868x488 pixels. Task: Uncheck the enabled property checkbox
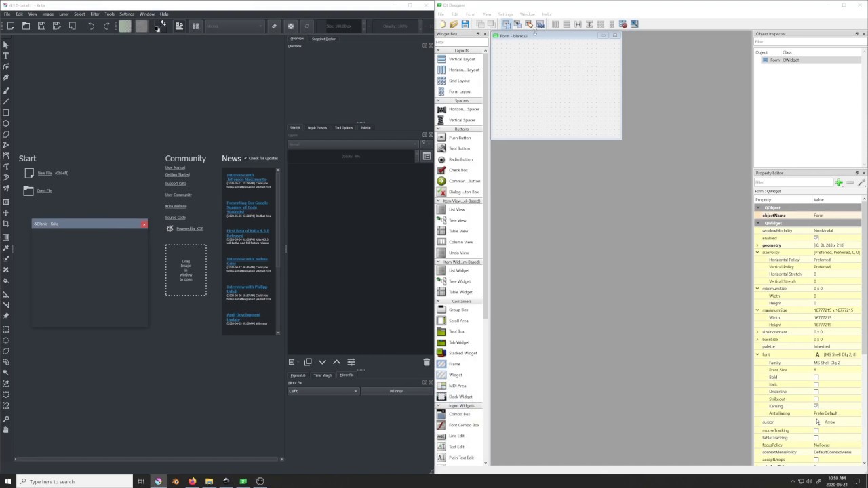click(816, 238)
